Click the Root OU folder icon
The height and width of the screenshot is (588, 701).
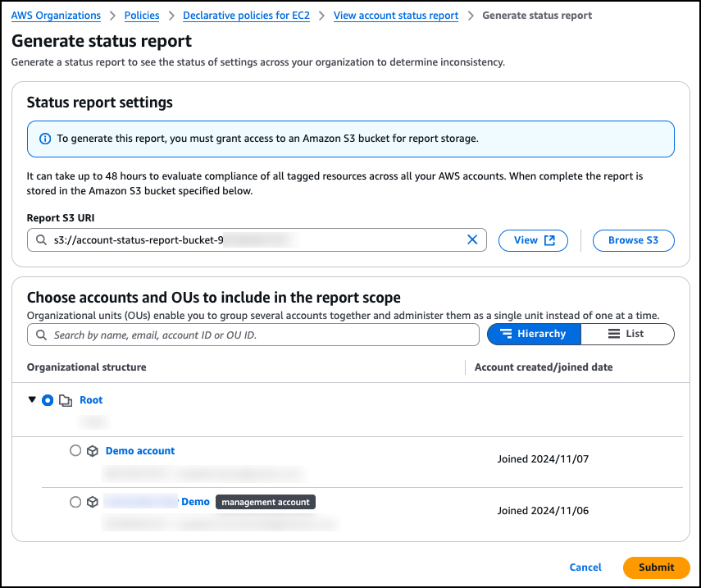pyautogui.click(x=66, y=401)
